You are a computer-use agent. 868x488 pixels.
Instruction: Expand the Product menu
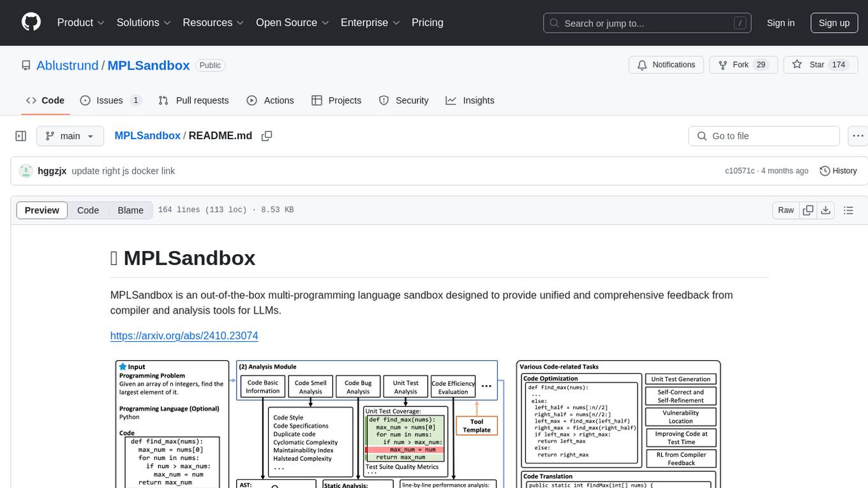81,22
